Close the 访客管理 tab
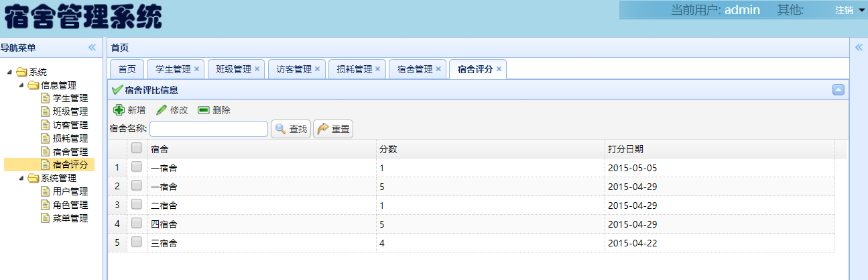 click(x=317, y=69)
